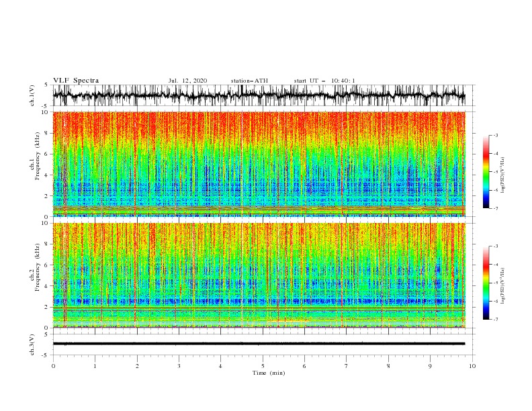Click the "8" kHz tick on ch.1 spectrogram

tap(47, 133)
